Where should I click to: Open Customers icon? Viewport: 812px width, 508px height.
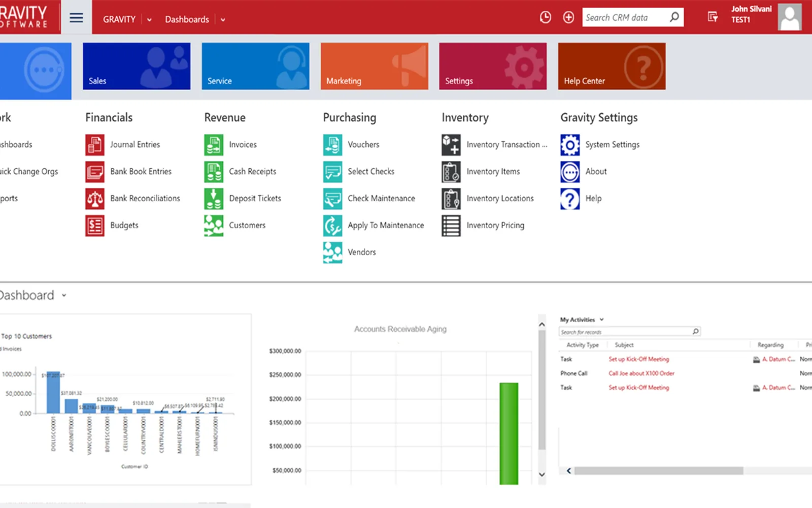pyautogui.click(x=214, y=226)
